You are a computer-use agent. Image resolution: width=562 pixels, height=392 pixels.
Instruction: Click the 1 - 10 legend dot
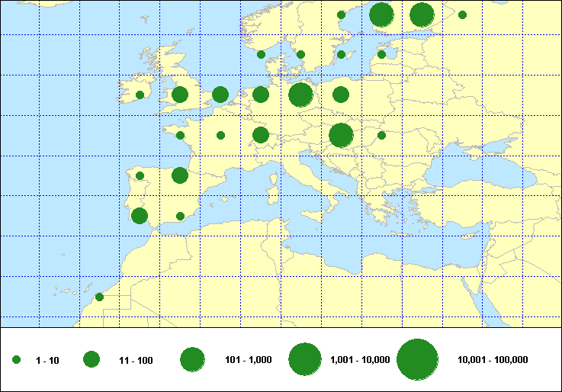click(17, 360)
